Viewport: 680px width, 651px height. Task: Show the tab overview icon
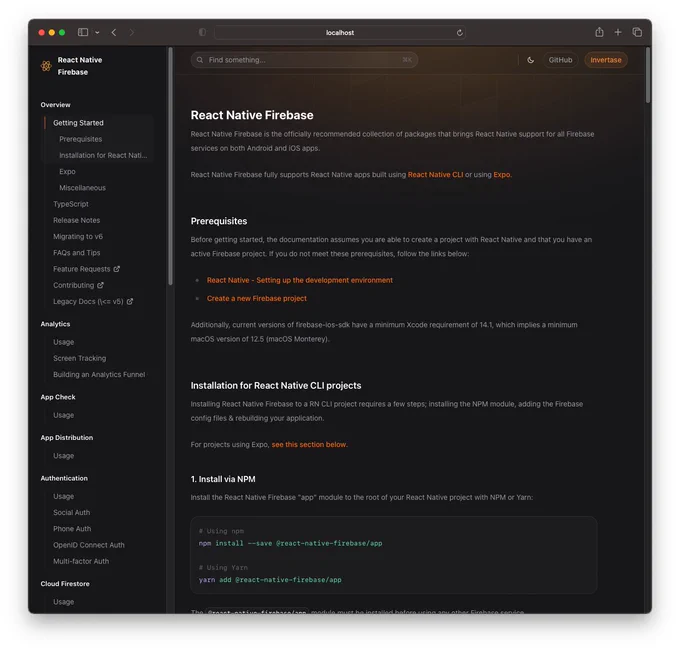pyautogui.click(x=637, y=32)
